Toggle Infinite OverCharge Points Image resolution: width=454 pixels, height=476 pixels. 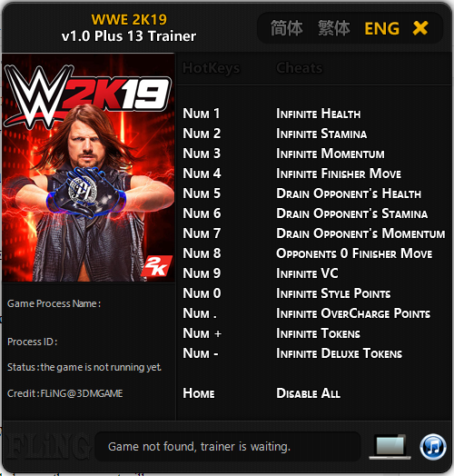coord(353,313)
